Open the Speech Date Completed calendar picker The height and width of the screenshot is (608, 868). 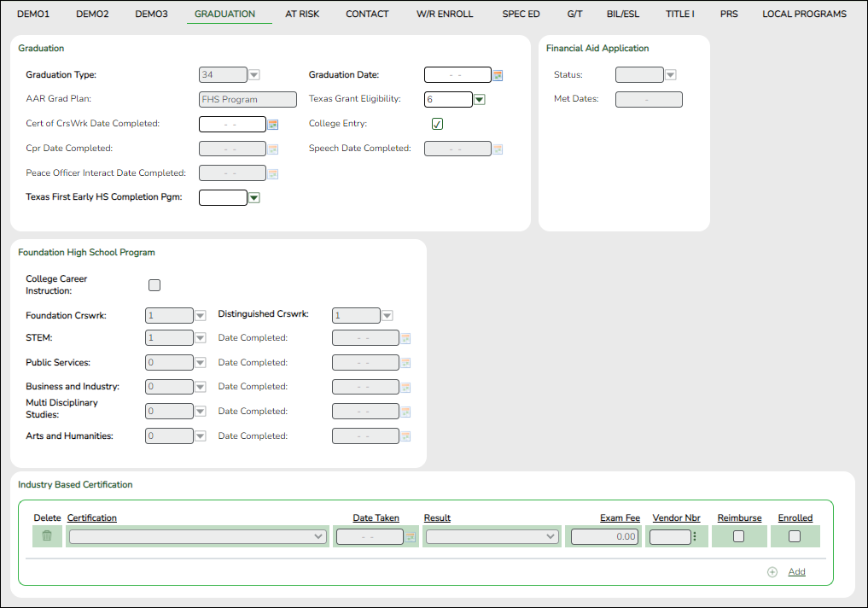tap(498, 149)
